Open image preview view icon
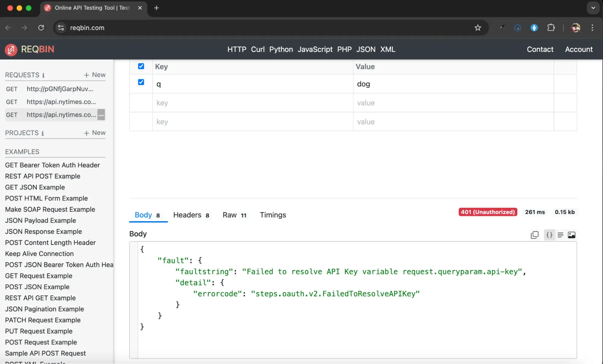 572,235
